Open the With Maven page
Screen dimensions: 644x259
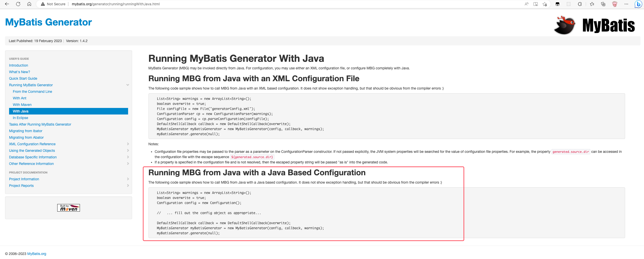coord(22,105)
